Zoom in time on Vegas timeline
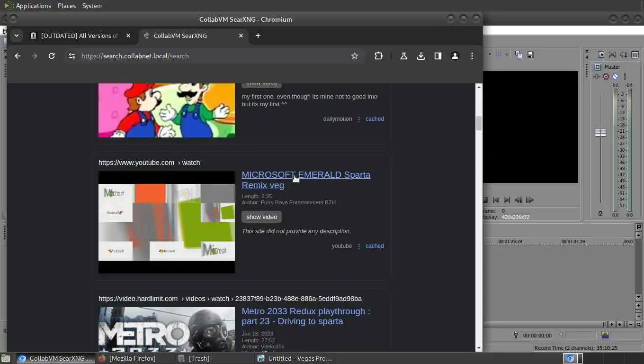Viewport: 644px width, 364px height. (620, 325)
